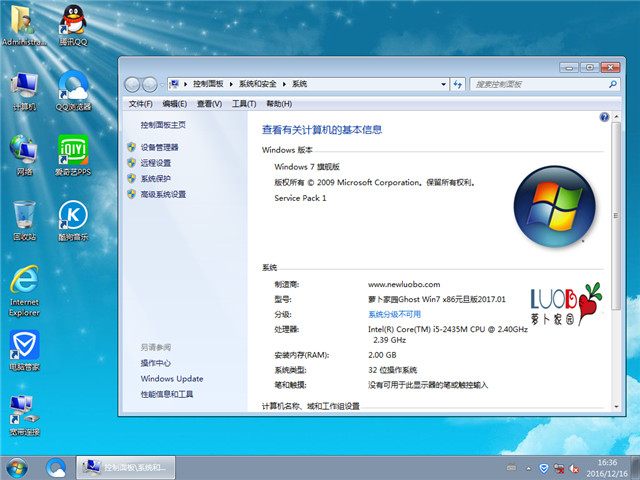
Task: Open 高级系统设置 link
Action: pos(163,194)
